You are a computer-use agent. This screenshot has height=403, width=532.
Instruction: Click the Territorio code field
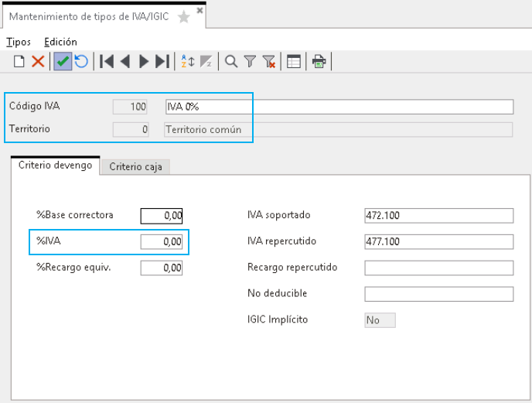tap(131, 129)
